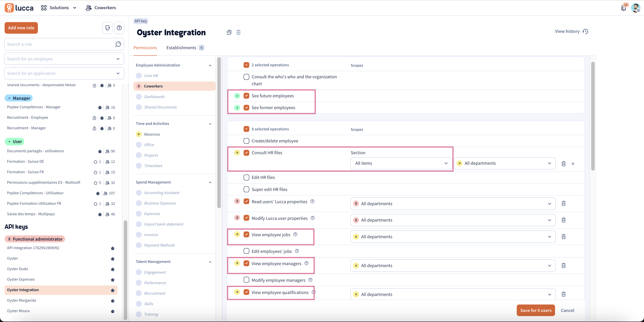644x322 pixels.
Task: Switch to the Establishments tab
Action: click(185, 48)
